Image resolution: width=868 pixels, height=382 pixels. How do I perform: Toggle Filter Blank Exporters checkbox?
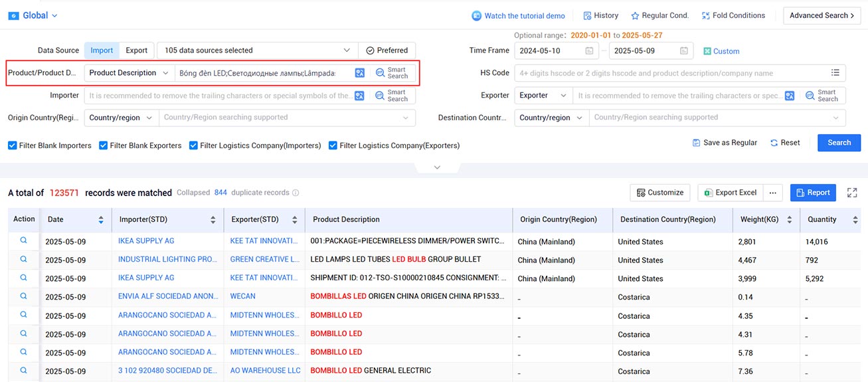click(104, 145)
